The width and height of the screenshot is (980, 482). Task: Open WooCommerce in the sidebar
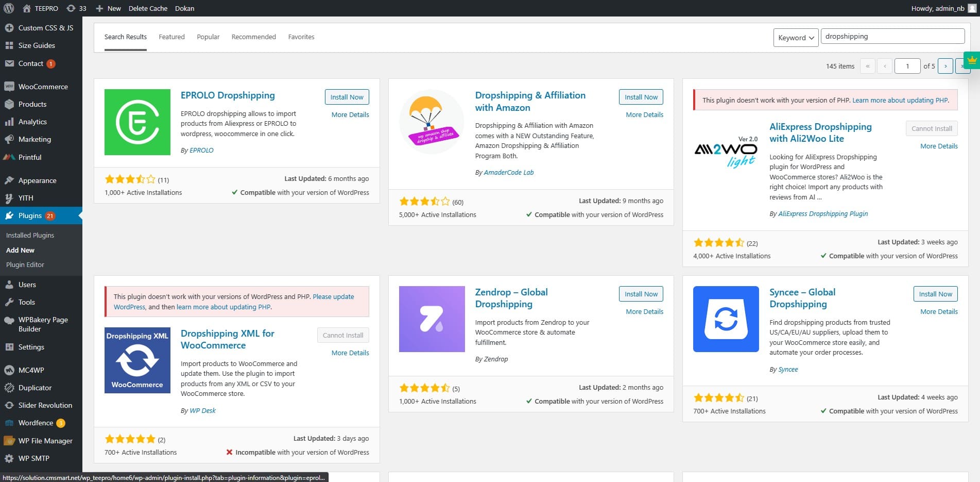[x=43, y=87]
